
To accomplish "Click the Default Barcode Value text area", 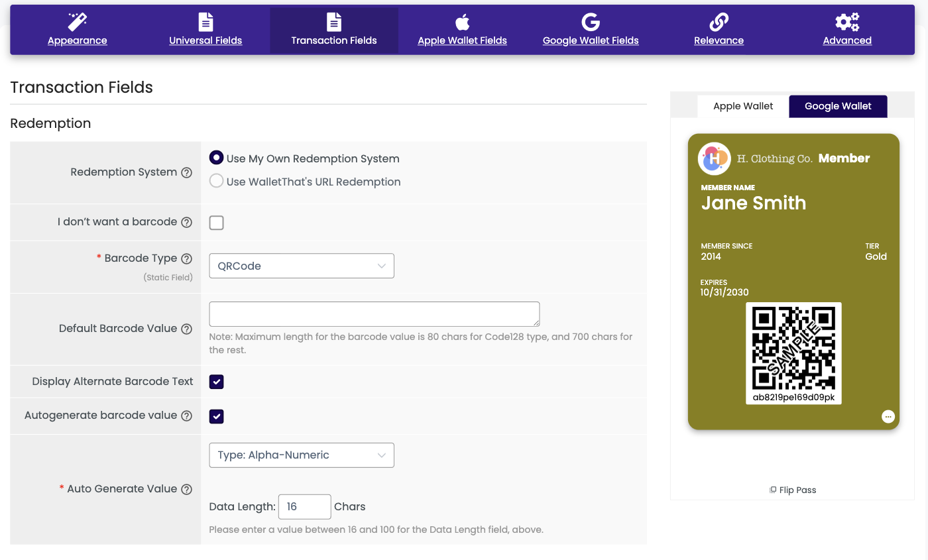I will pos(375,314).
